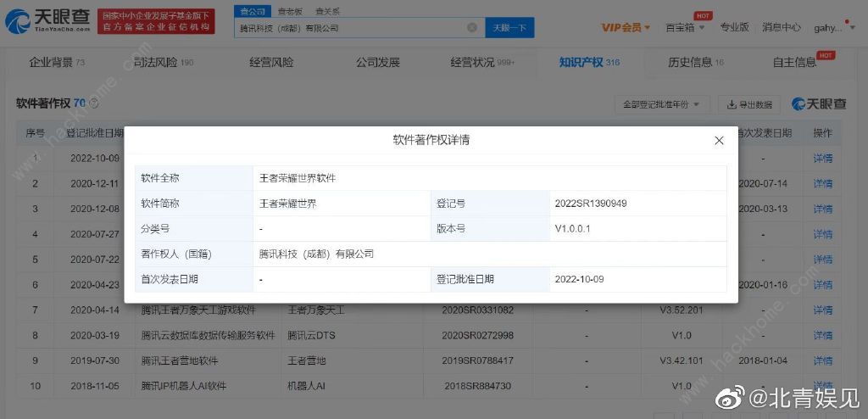Open 详情 link for row 8
The height and width of the screenshot is (419, 868).
(x=822, y=335)
